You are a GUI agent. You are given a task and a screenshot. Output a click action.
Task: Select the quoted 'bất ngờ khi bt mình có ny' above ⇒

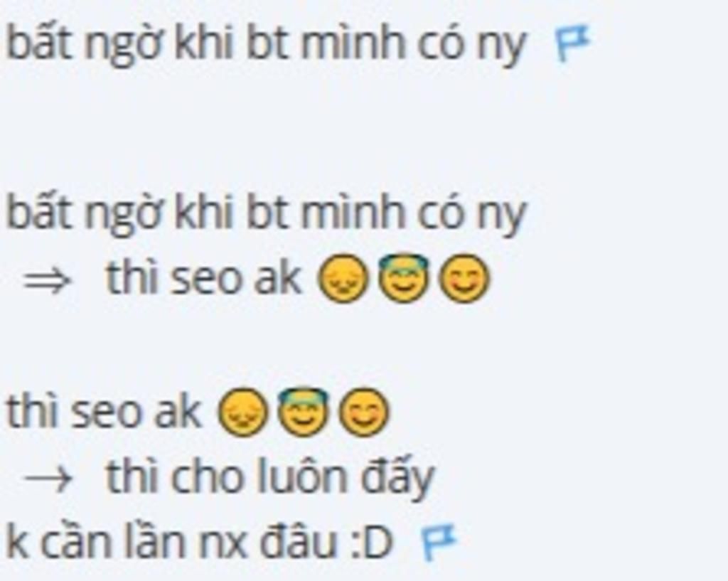point(266,213)
